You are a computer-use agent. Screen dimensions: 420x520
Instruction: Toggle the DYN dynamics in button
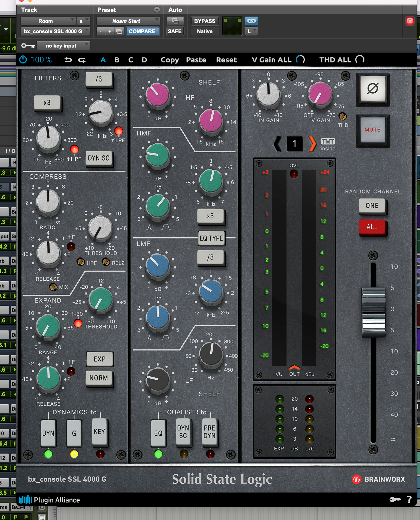click(48, 433)
